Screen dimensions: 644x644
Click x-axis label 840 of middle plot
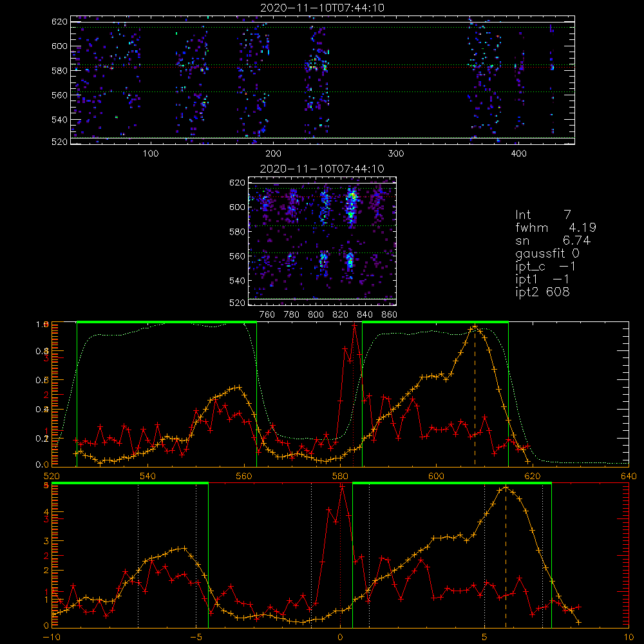(x=365, y=315)
